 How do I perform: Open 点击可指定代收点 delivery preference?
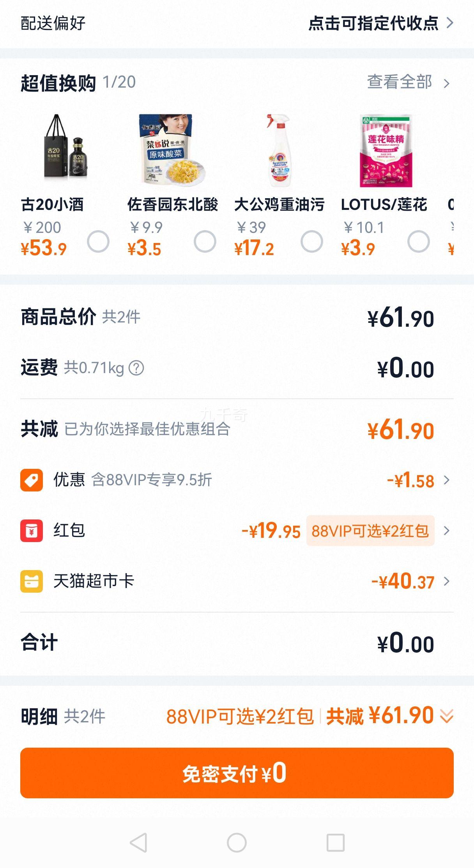(381, 23)
